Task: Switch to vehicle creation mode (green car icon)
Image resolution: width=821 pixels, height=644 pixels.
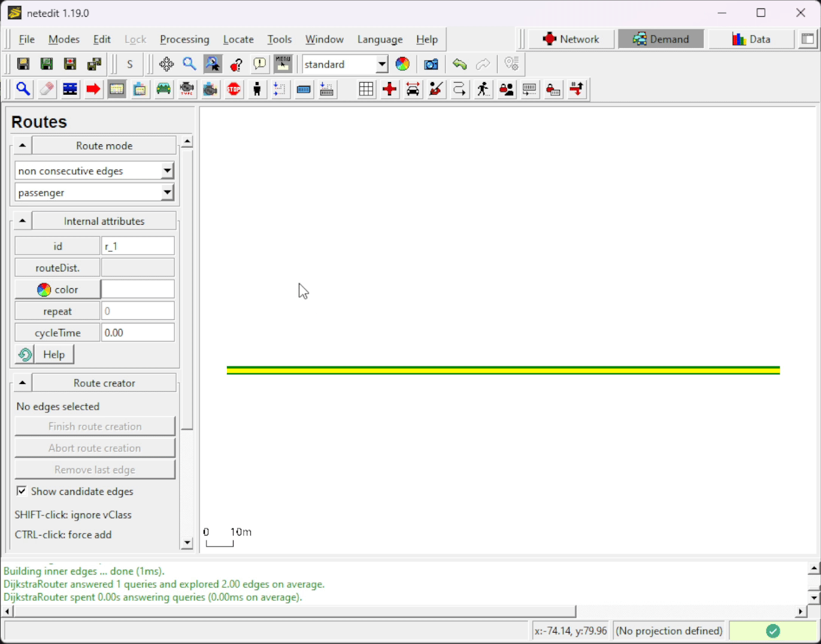Action: click(163, 89)
